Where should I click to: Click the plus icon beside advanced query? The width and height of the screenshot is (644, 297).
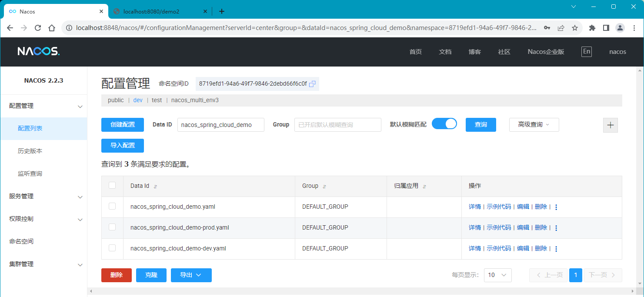tap(610, 125)
